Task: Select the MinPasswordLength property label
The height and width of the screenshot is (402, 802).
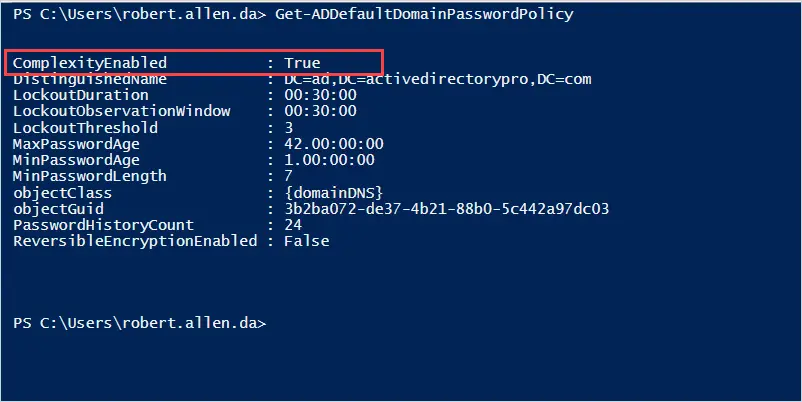Action: 90,176
